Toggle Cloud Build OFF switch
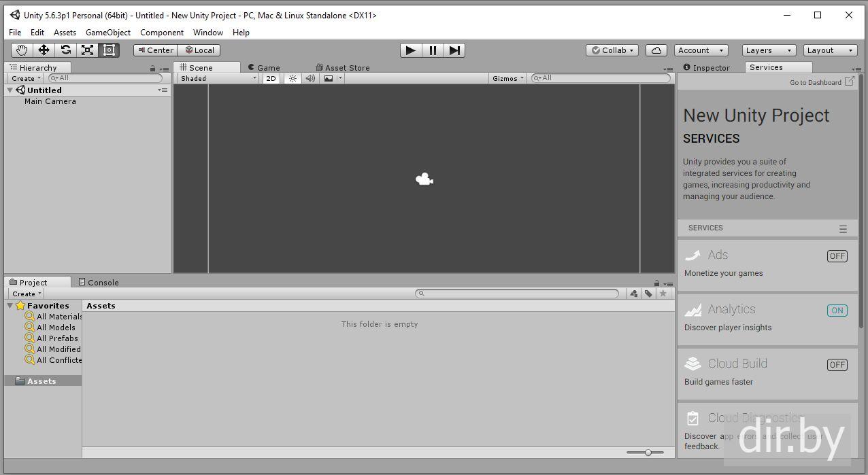This screenshot has width=868, height=475. (x=837, y=365)
